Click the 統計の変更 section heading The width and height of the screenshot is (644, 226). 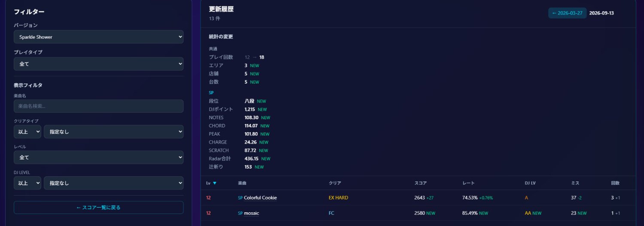click(221, 36)
